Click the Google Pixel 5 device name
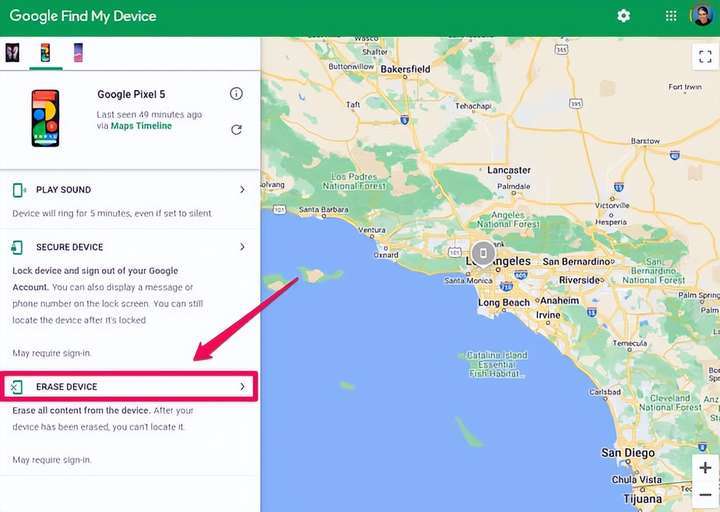Screen dimensions: 720x512 point(131,94)
